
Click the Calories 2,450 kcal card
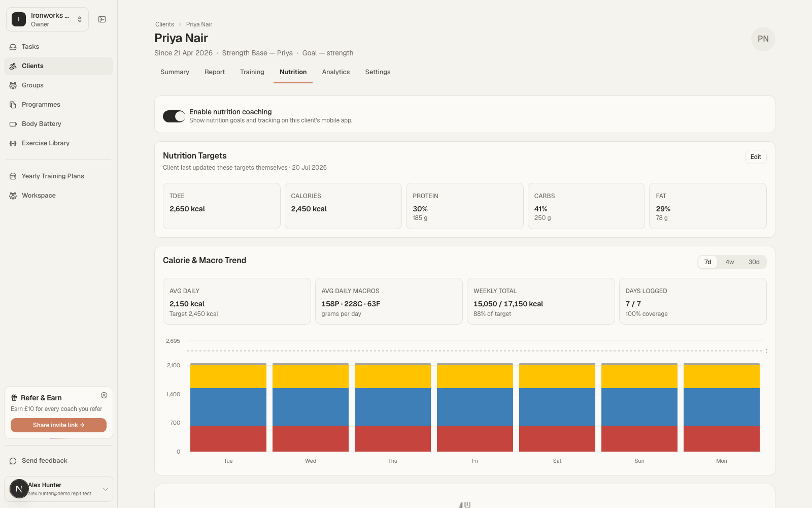pos(343,206)
